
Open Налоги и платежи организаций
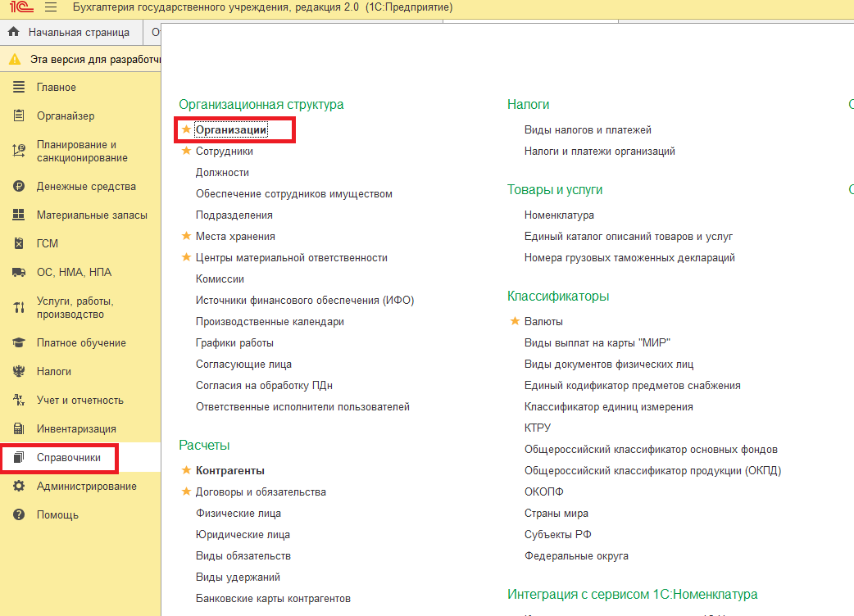[x=600, y=151]
